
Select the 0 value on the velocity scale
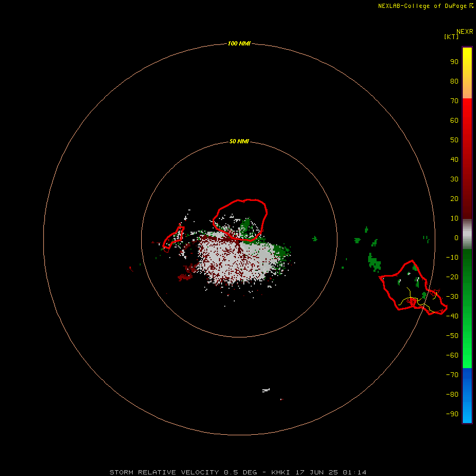click(x=456, y=237)
